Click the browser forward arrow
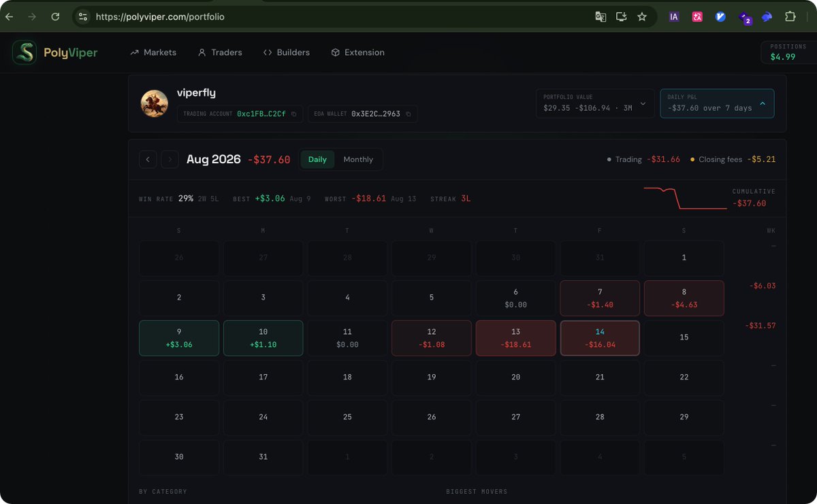 click(x=32, y=16)
